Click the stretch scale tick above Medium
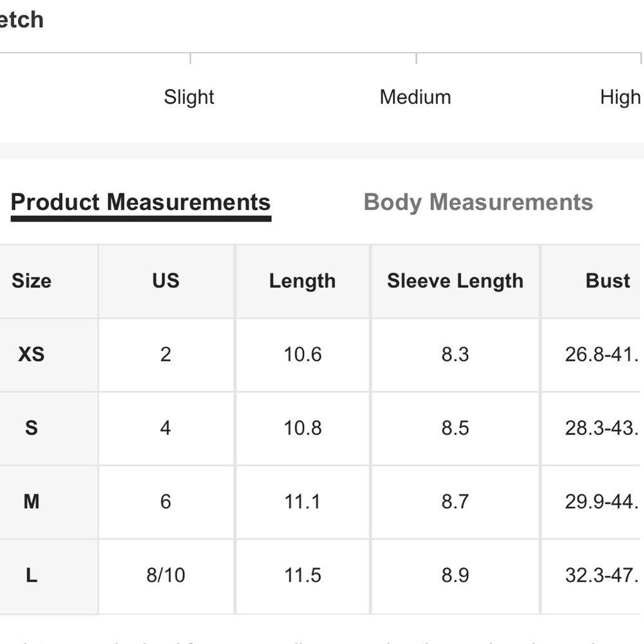644x644 pixels. point(416,59)
